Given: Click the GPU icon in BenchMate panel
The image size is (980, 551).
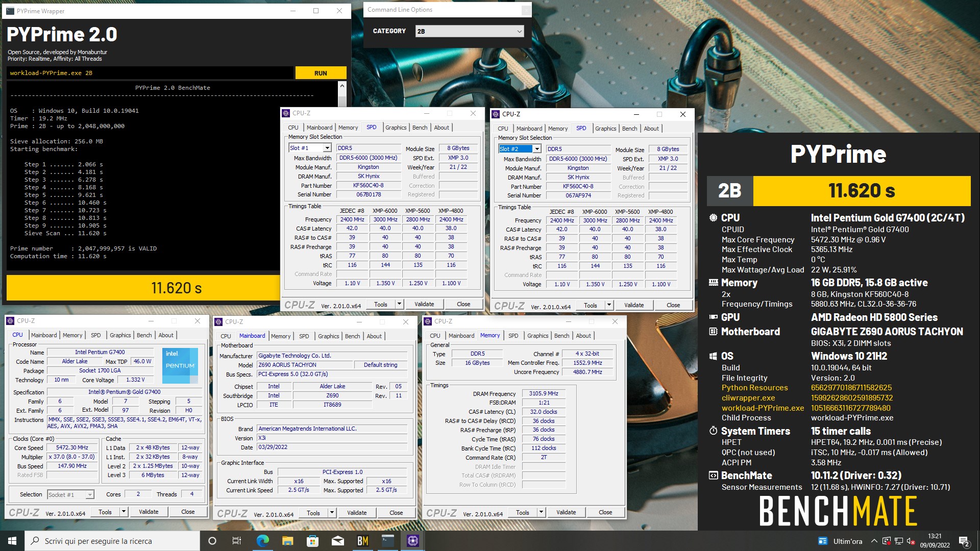Looking at the screenshot, I should pos(713,317).
